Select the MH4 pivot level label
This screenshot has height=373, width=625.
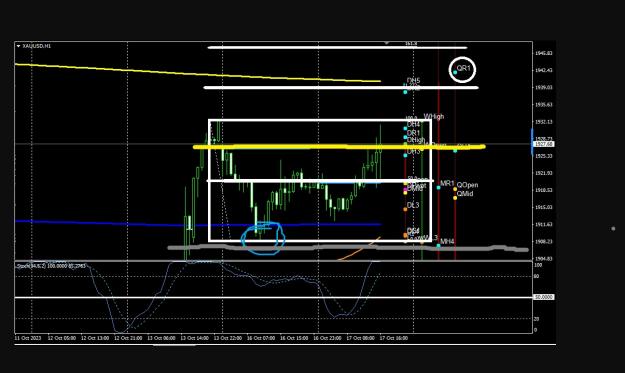pos(447,241)
